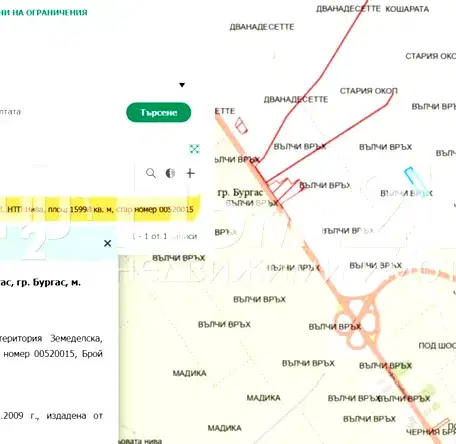Click the green expand fullscreen icon

pos(194,149)
